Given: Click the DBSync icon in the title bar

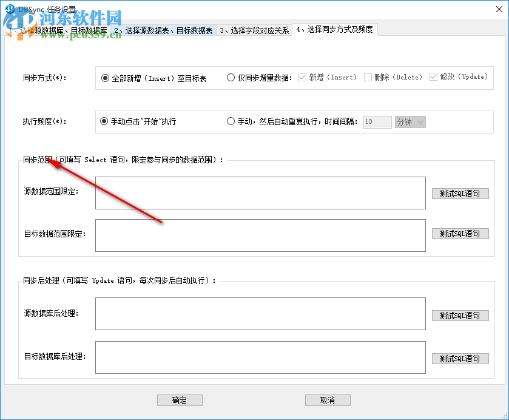Looking at the screenshot, I should [11, 8].
